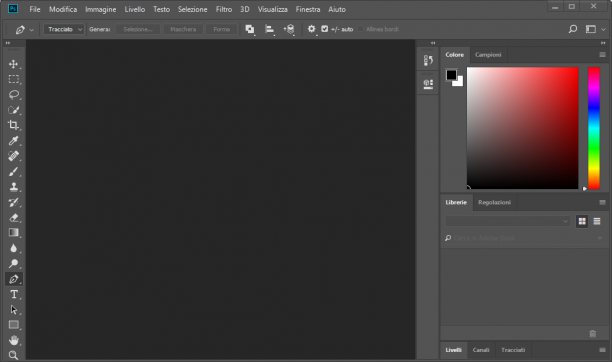The width and height of the screenshot is (612, 362).
Task: Open the Modifica menu
Action: coord(63,9)
